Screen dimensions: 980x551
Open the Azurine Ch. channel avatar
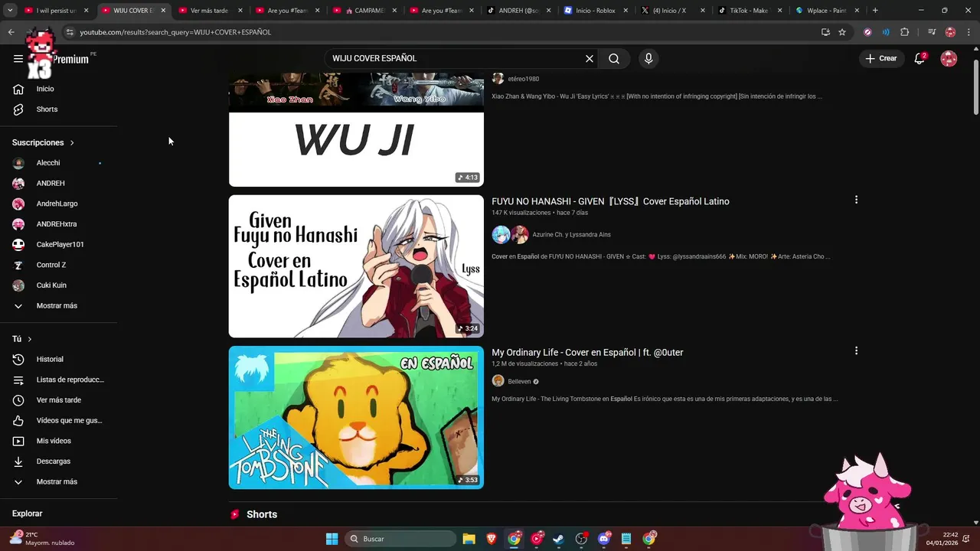(x=501, y=234)
